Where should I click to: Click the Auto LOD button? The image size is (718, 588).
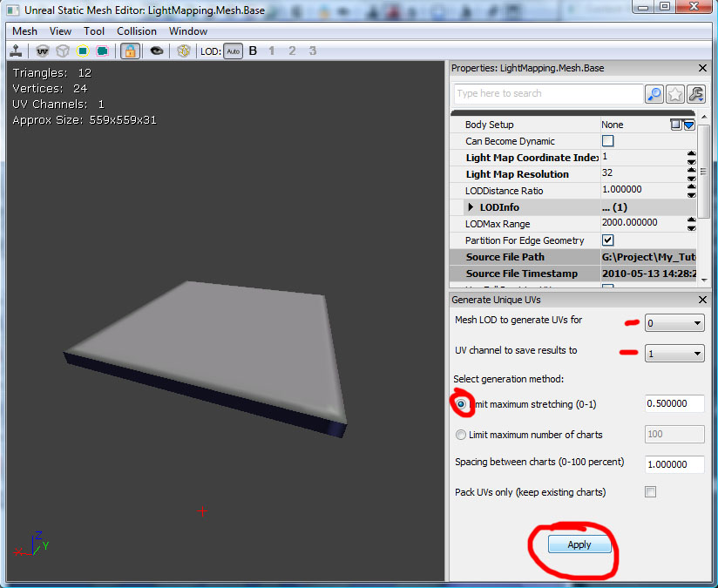(x=233, y=51)
